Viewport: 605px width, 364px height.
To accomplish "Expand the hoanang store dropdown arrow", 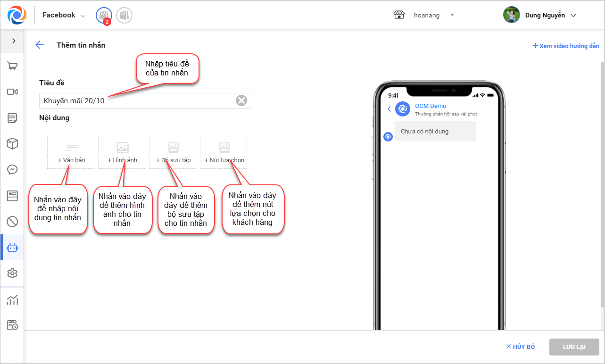I will point(452,15).
